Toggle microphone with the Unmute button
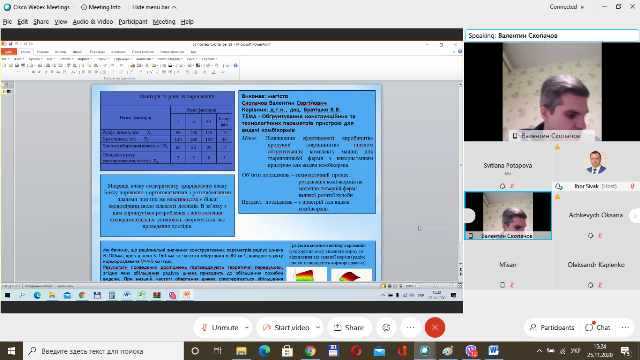 (220, 327)
